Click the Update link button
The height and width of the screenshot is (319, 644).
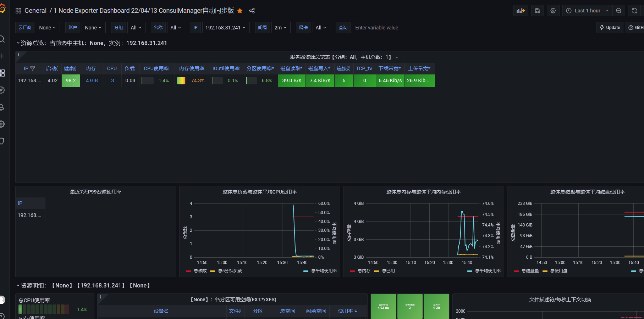(x=610, y=28)
